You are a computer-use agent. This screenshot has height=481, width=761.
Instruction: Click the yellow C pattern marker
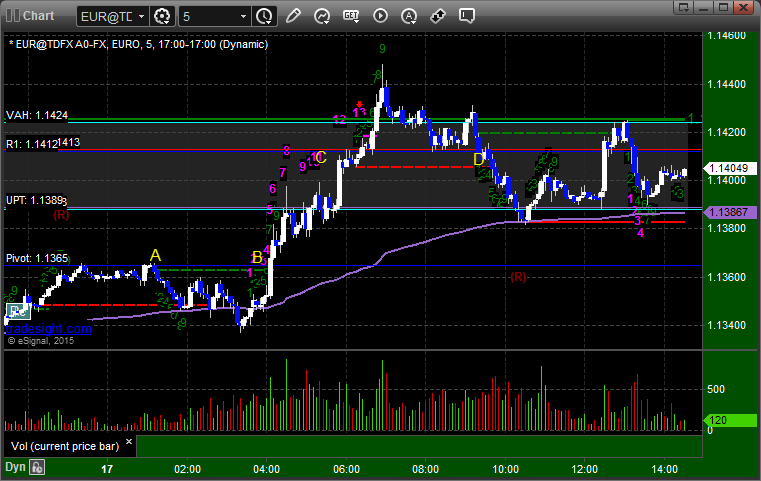point(321,157)
